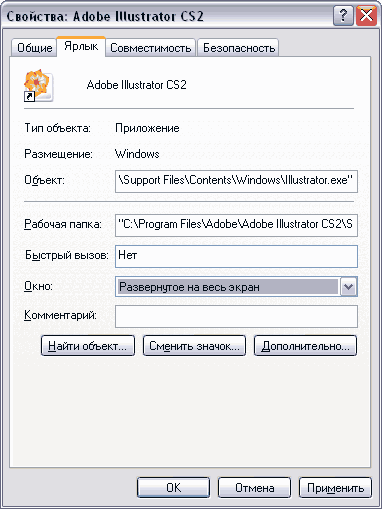
Task: Close the properties dialog with red X
Action: click(x=366, y=16)
